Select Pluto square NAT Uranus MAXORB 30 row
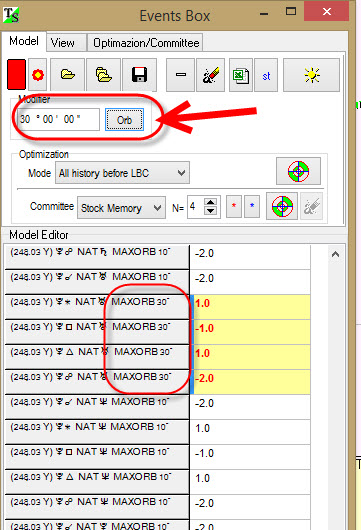Viewport: 361px width, 530px height. click(x=97, y=332)
